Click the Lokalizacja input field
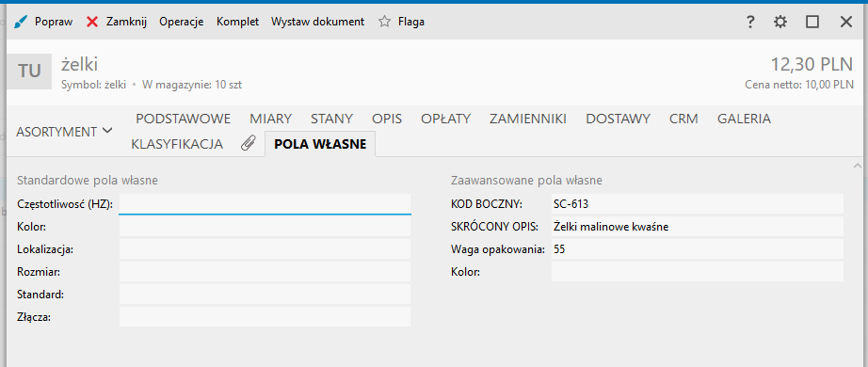 (x=265, y=249)
